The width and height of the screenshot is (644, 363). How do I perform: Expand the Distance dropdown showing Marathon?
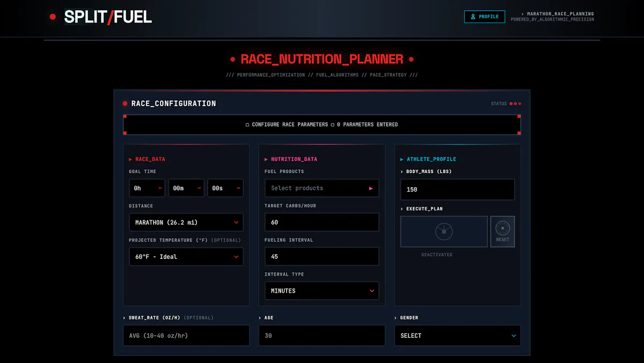[x=186, y=223]
